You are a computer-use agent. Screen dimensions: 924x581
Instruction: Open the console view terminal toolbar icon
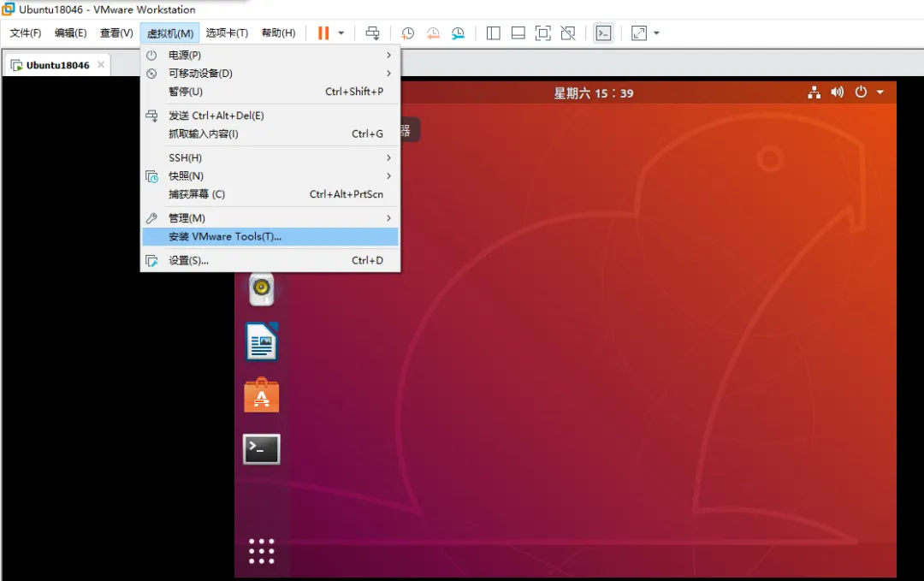[x=603, y=33]
